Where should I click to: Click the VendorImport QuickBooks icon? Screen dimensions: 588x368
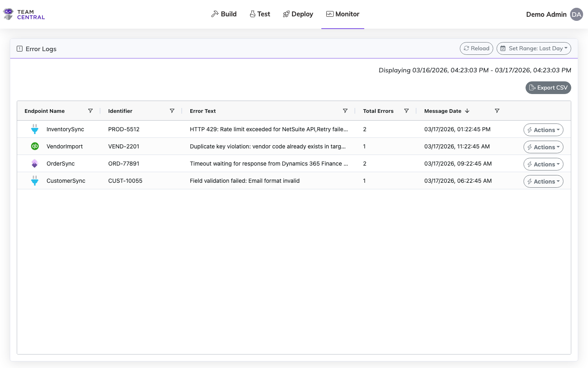click(x=35, y=146)
